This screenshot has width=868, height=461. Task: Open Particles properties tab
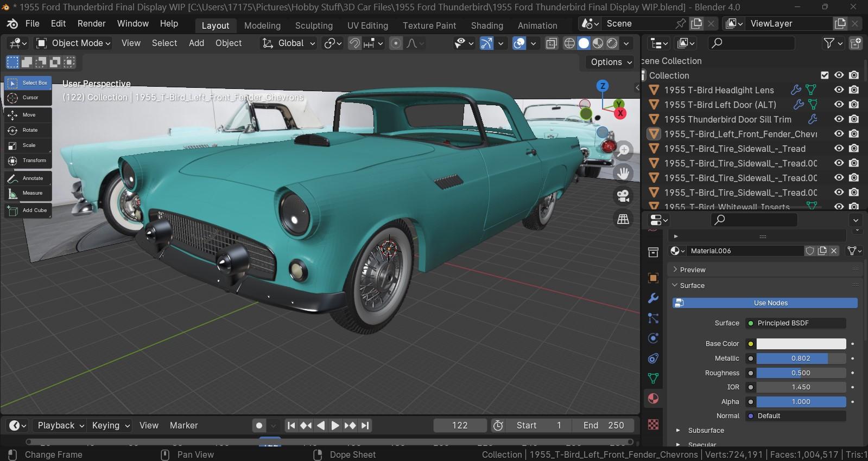coord(654,318)
